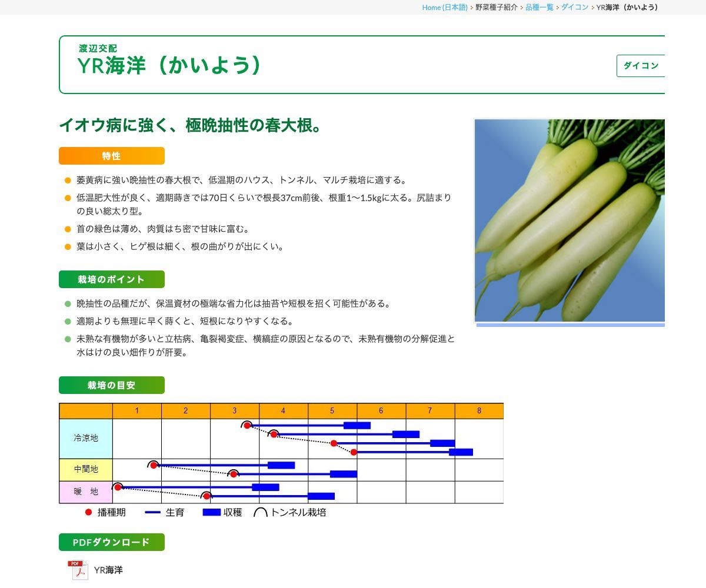Select the 暖地 region row header
Viewport: 706px width, 588px height.
[85, 492]
